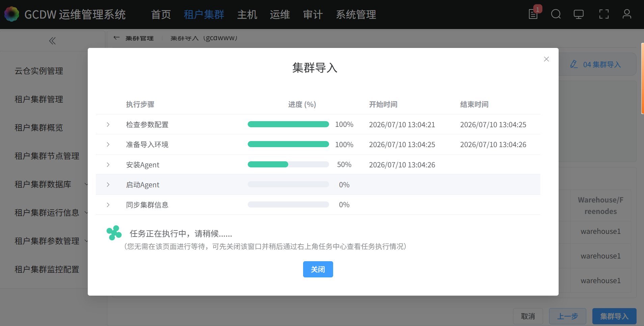
Task: Click the bottom 集群导入 button
Action: [614, 316]
